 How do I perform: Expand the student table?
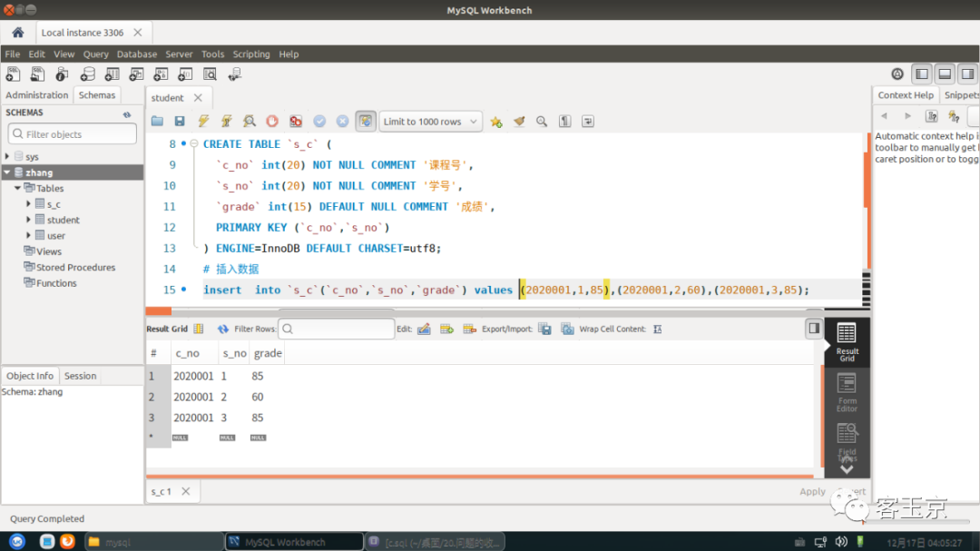pyautogui.click(x=28, y=220)
